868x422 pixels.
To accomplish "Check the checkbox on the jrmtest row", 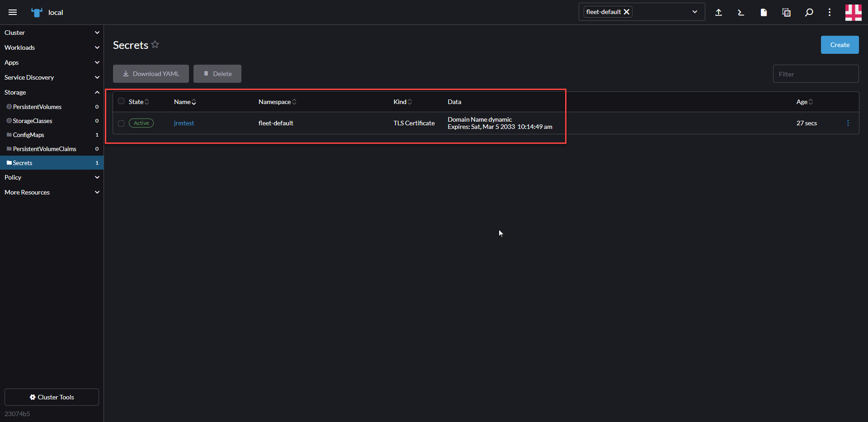I will 121,123.
